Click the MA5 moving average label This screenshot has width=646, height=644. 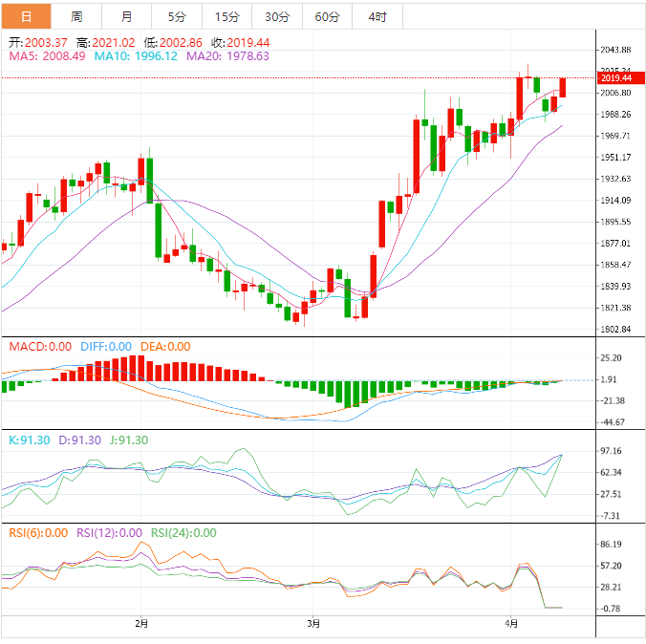pyautogui.click(x=47, y=56)
